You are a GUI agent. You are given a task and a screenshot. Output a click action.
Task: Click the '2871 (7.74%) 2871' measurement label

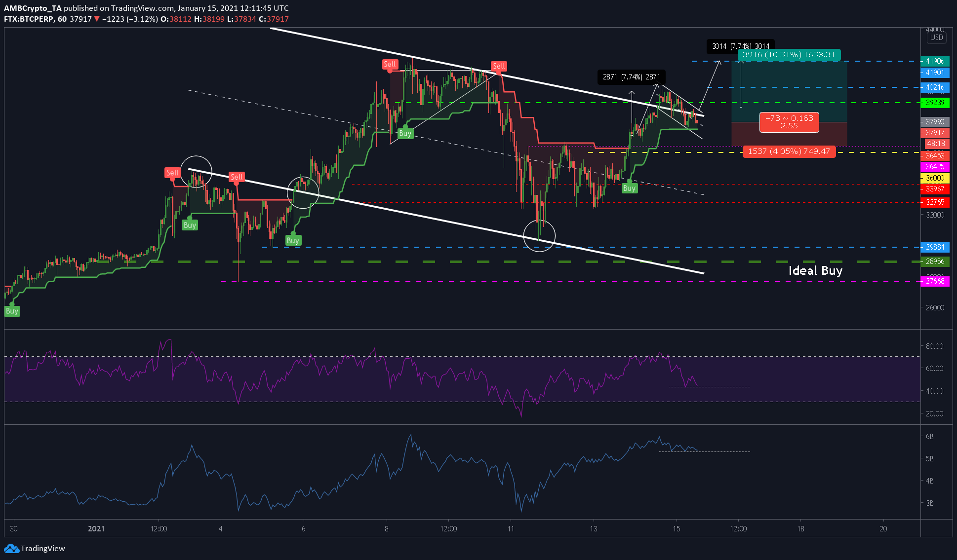coord(631,77)
